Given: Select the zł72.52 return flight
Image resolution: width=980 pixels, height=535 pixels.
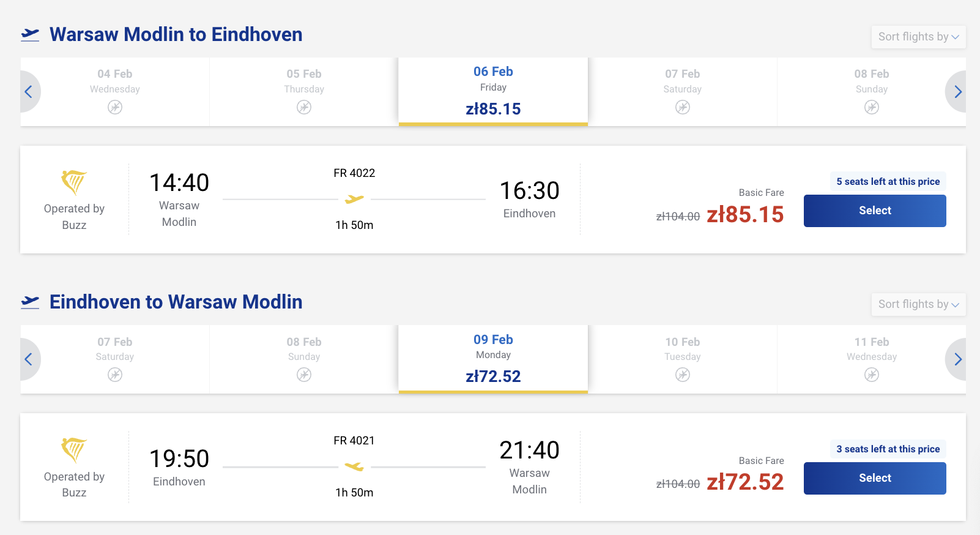Looking at the screenshot, I should coord(875,478).
